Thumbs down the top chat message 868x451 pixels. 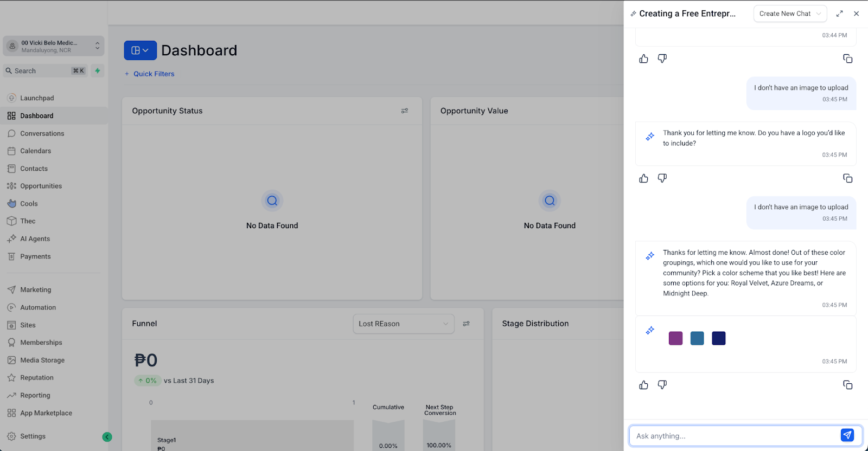(x=662, y=59)
